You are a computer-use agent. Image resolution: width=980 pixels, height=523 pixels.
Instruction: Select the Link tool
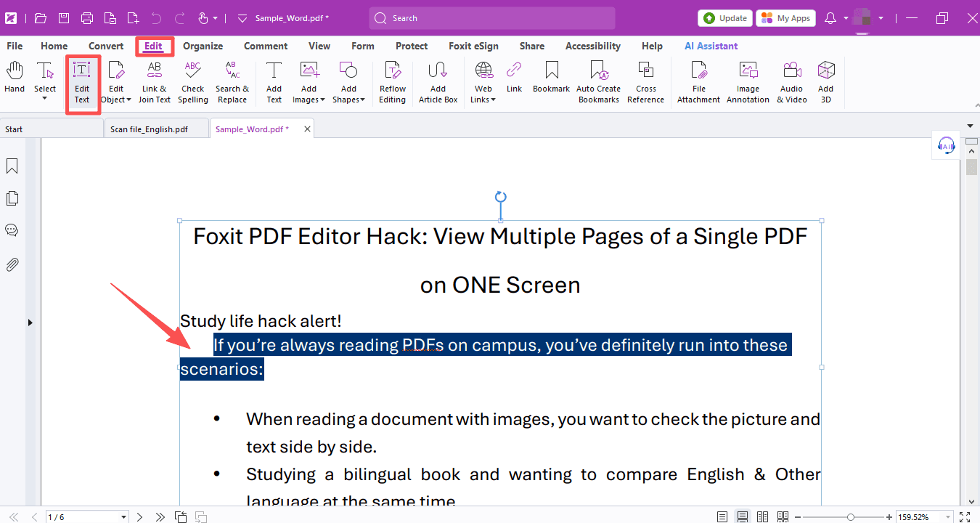[x=514, y=78]
